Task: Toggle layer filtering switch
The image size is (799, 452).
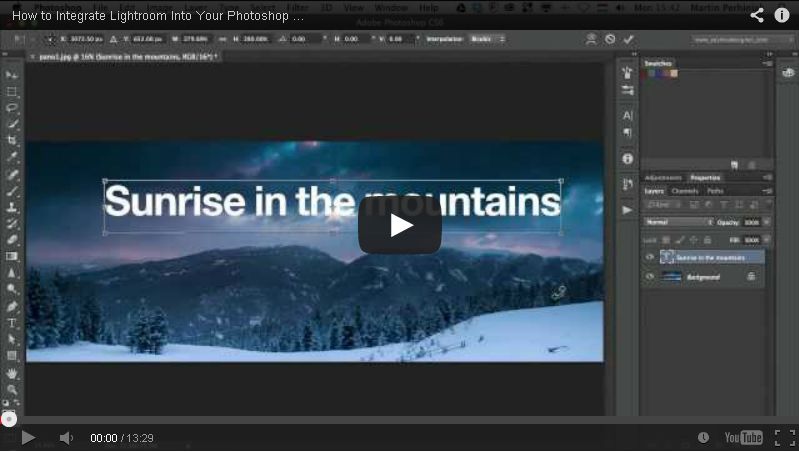Action: point(768,204)
